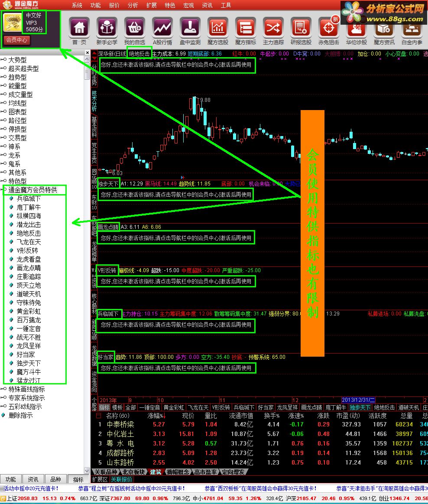Image resolution: width=428 pixels, height=504 pixels.
Task: Select the 魔方斗牛 indicator in tree
Action: 29,372
